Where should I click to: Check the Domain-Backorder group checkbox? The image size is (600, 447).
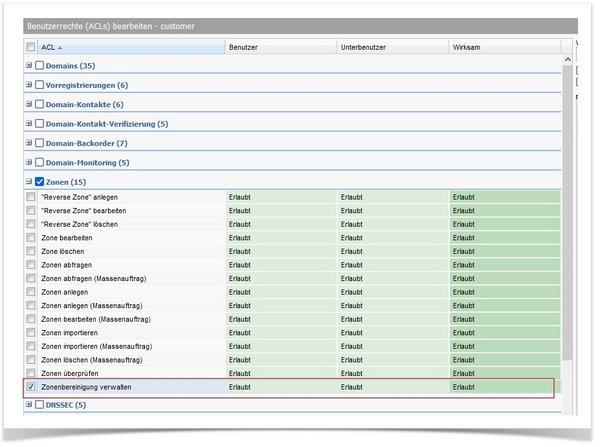tap(39, 143)
